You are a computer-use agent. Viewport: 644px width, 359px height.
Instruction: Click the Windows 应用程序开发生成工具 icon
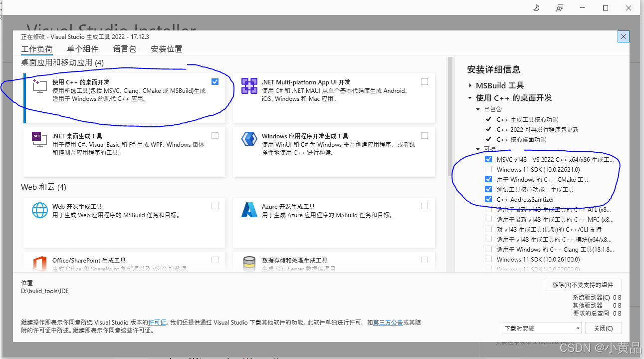[x=249, y=139]
